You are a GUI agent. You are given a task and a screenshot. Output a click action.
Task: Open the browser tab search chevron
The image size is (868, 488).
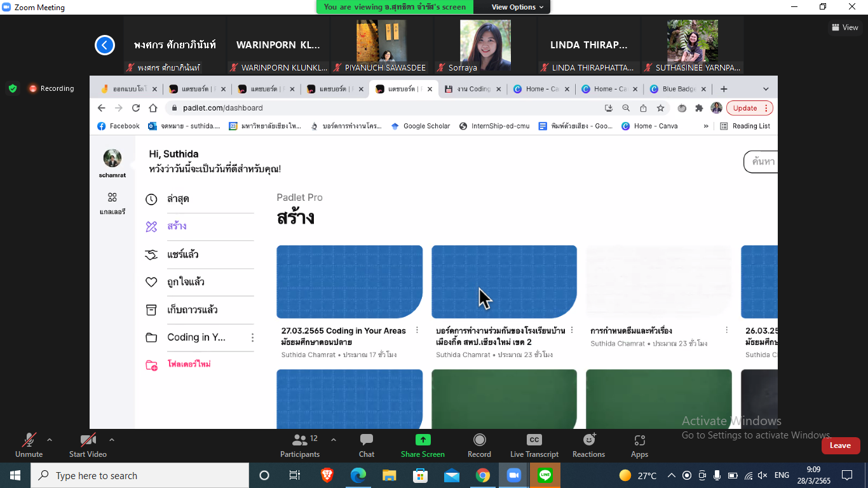point(766,89)
